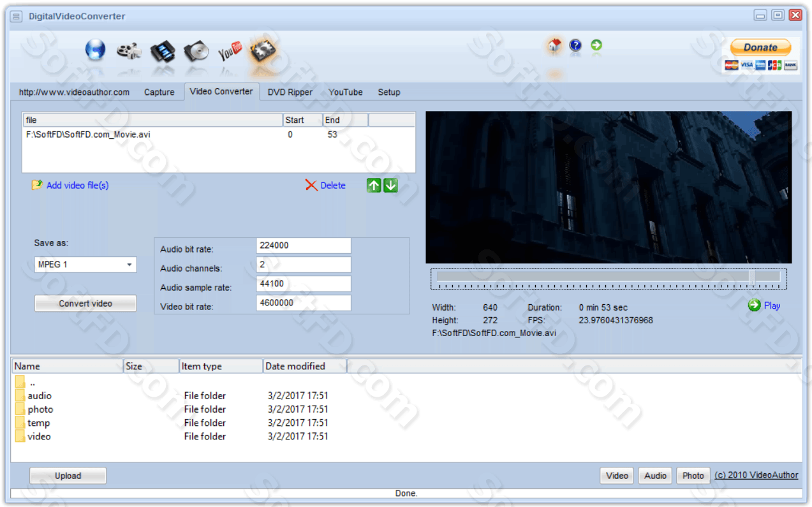Move file down with green down arrow

click(x=390, y=185)
